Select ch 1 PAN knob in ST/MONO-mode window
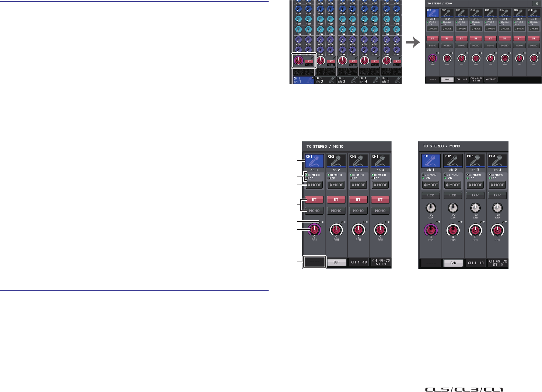The image size is (542, 392). point(314,230)
